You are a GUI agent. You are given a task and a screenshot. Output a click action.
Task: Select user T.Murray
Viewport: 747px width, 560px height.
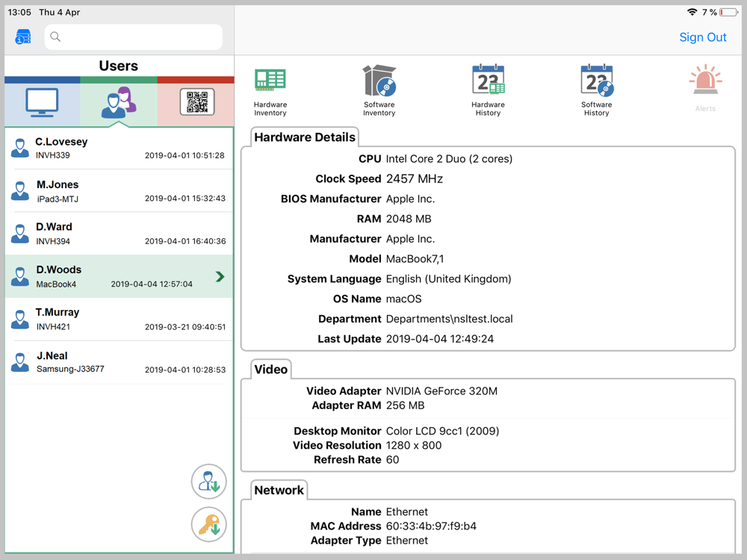click(119, 320)
